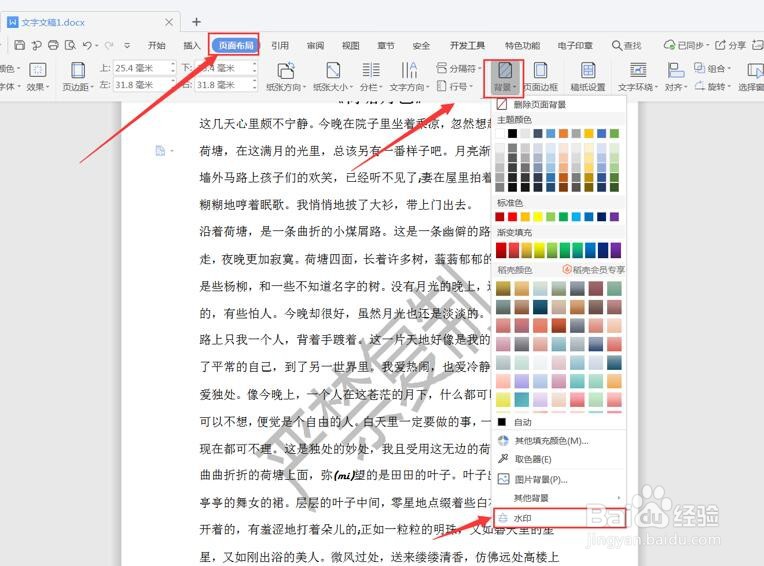Click the 稻壳会员专享 member link
The image size is (764, 566).
(x=594, y=269)
